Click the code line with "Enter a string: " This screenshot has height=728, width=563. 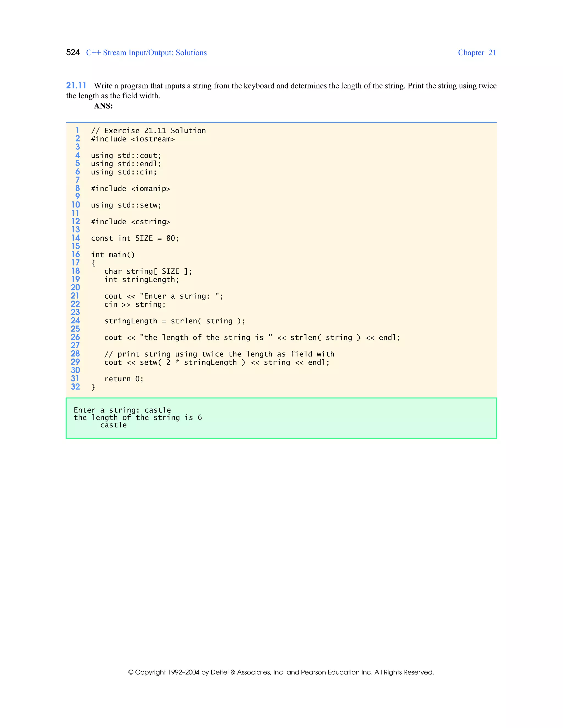point(164,296)
